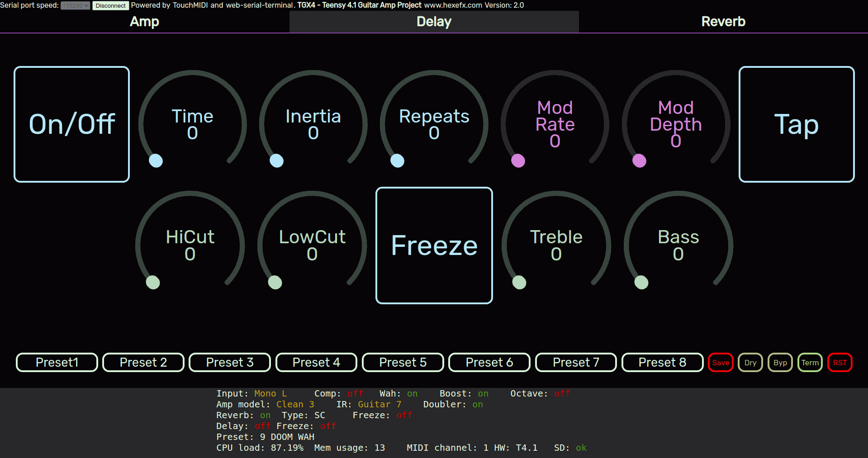Click the TouchMIDI link
868x458 pixels.
(190, 5)
